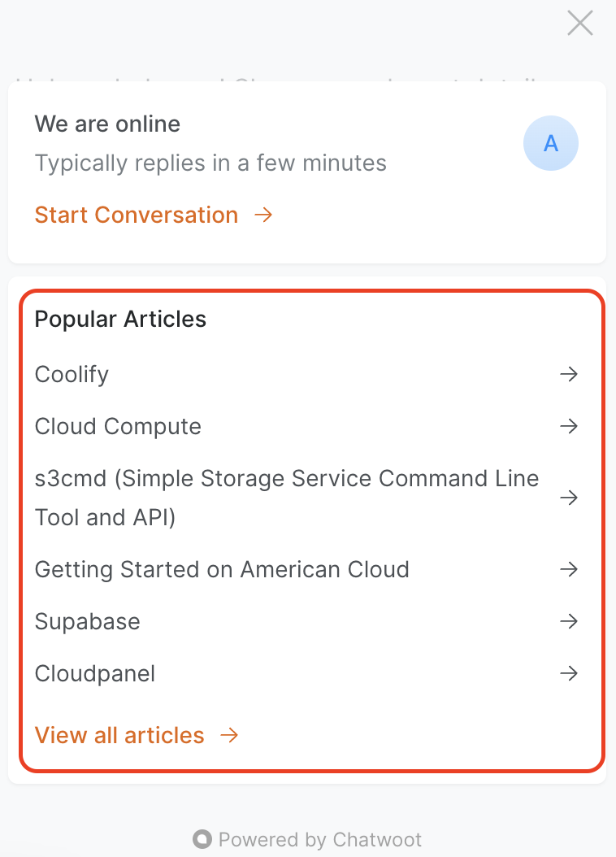Click the arrow icon beside Coolify

click(x=569, y=374)
